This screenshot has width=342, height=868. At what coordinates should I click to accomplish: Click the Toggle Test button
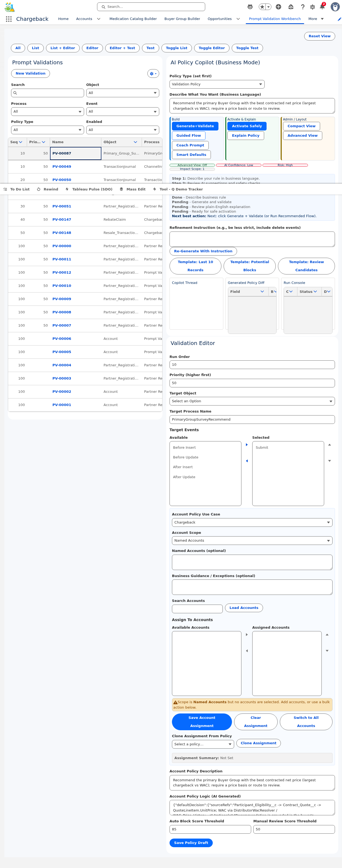(247, 48)
